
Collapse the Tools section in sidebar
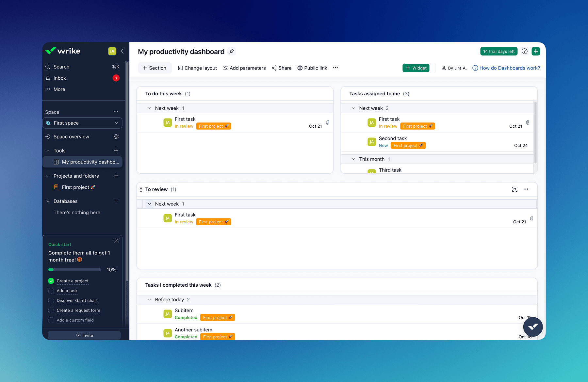[48, 151]
